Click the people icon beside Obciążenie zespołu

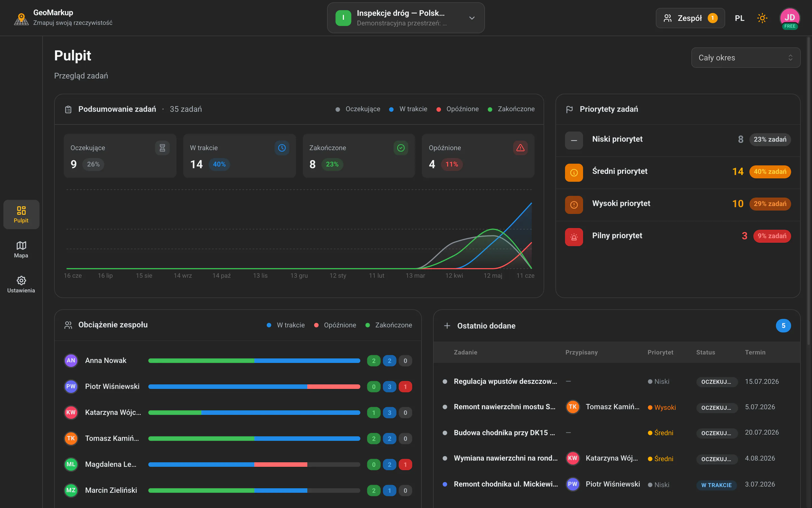coord(68,325)
